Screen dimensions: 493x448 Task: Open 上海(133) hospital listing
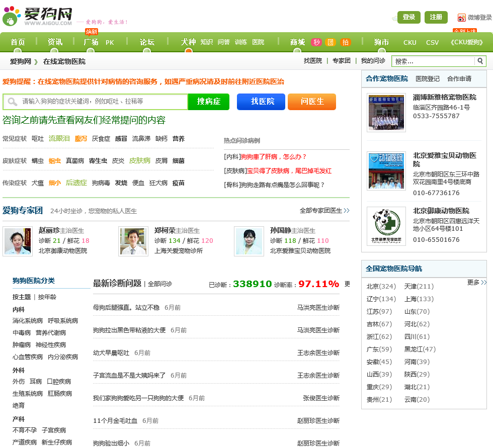[419, 299]
